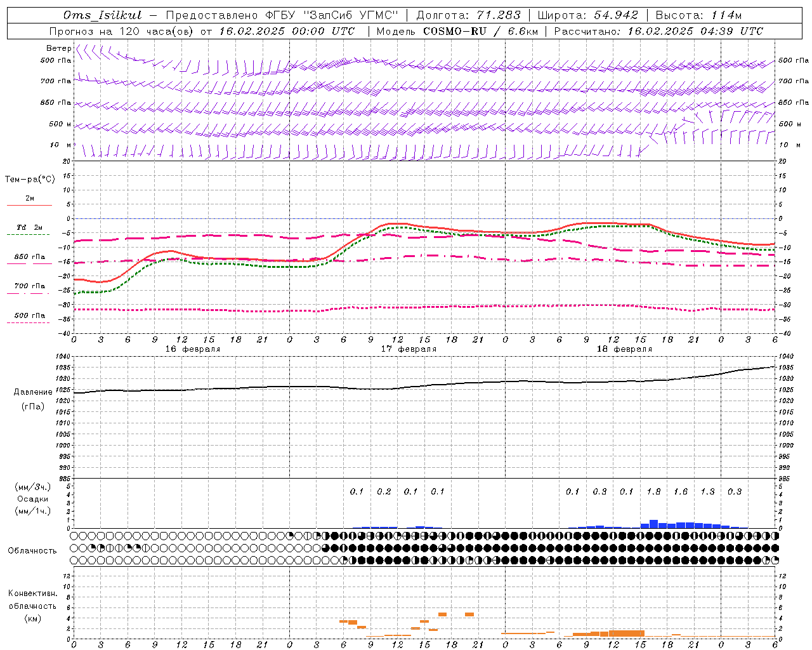Viewport: 812px width, 650px height.
Task: Click the station name Oms_Isilkul in header
Action: (x=103, y=15)
